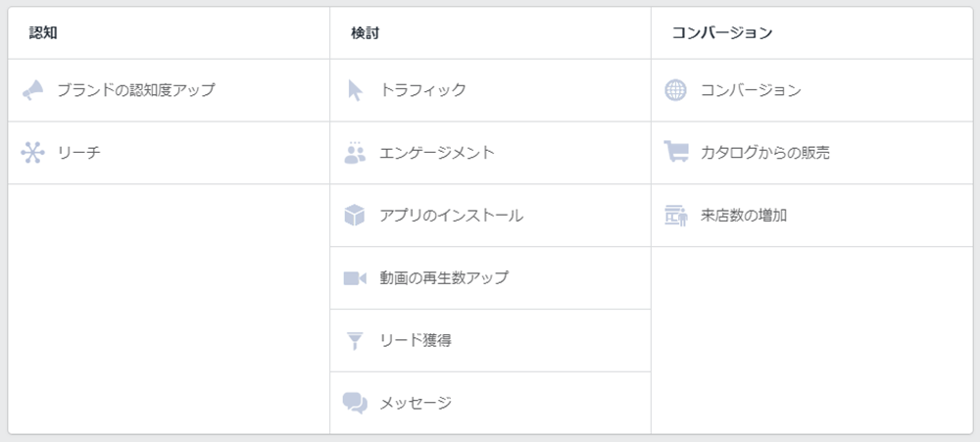Viewport: 980px width, 442px height.
Task: Pick the アプリのインストール objective
Action: click(451, 216)
